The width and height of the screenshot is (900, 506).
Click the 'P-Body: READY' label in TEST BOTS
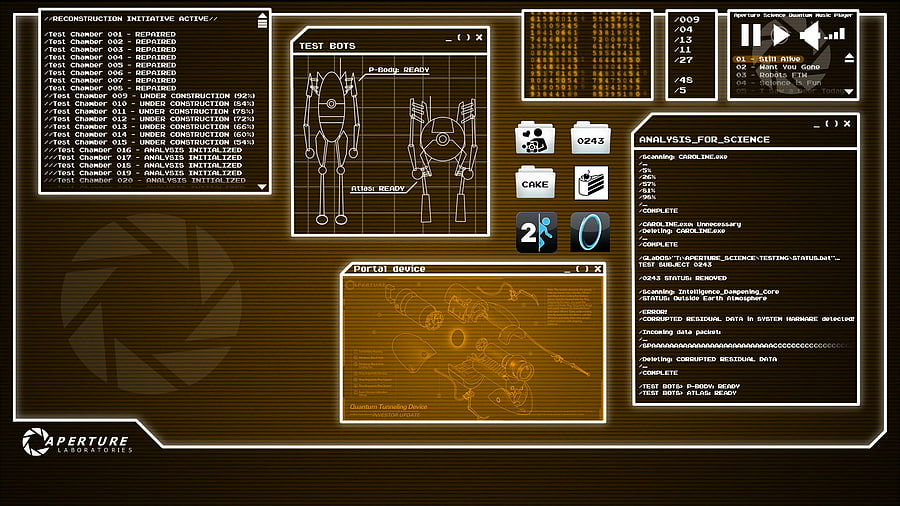point(399,70)
